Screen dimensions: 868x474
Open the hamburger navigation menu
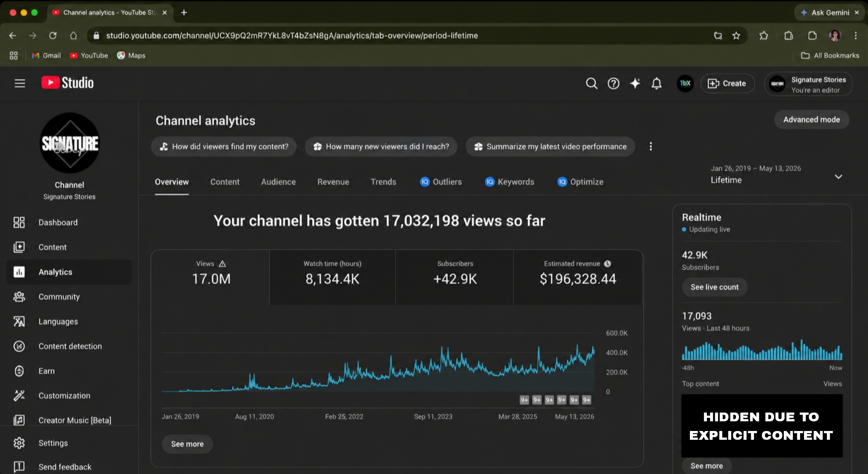pyautogui.click(x=20, y=83)
